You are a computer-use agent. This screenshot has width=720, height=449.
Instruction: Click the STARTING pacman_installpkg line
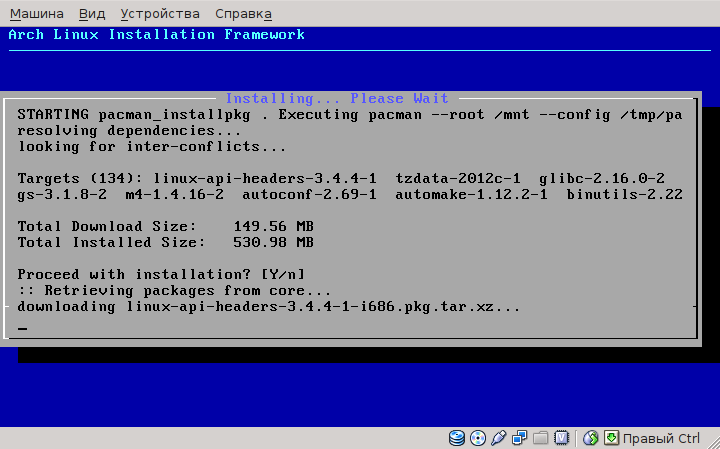(350, 114)
